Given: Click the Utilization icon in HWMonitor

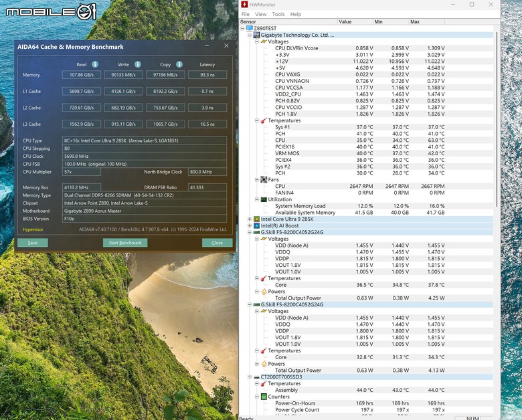Looking at the screenshot, I should (264, 199).
